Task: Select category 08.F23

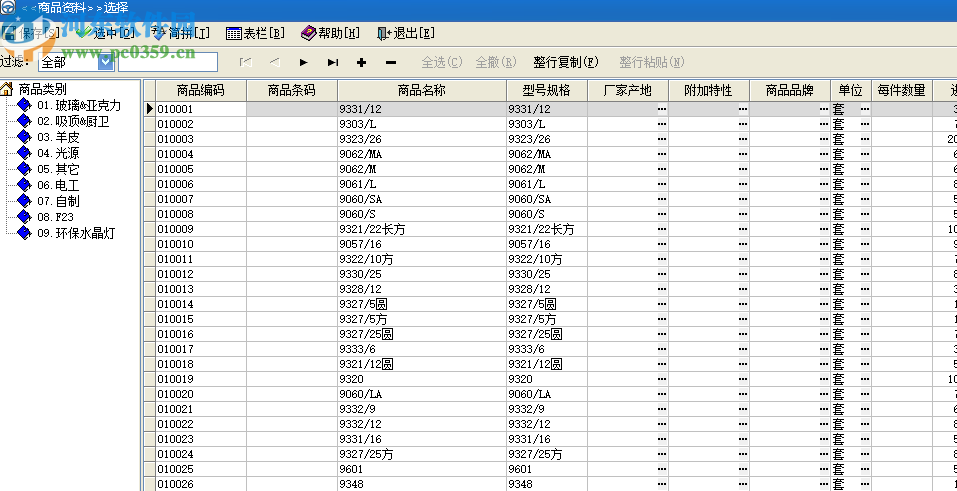Action: (x=56, y=217)
